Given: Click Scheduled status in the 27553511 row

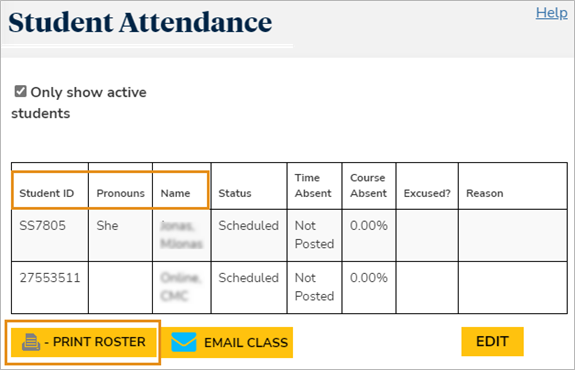Looking at the screenshot, I should point(249,278).
